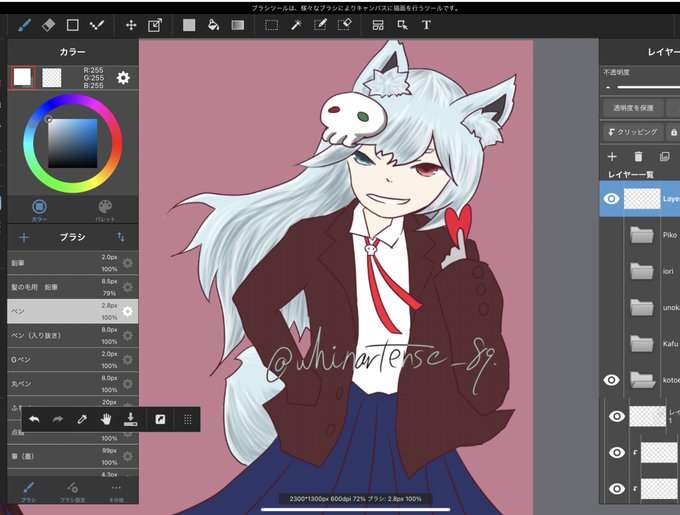Select the Eraser tool
This screenshot has width=680, height=515.
pos(48,25)
